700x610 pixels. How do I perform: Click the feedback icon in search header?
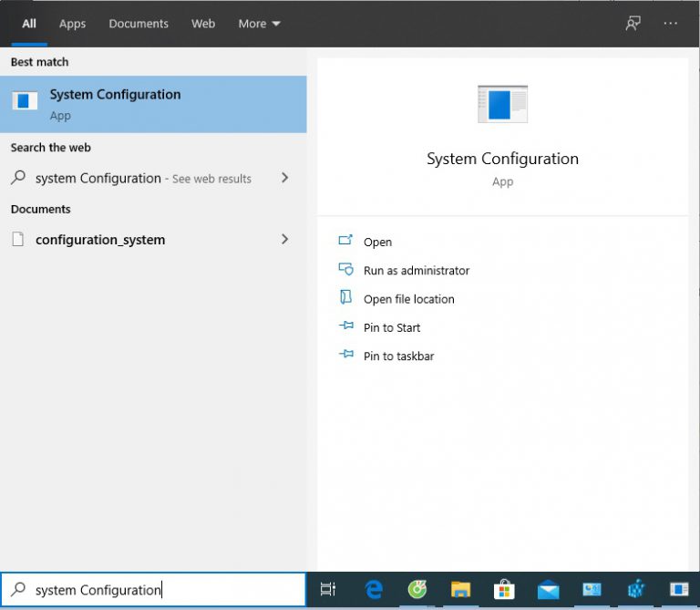[633, 24]
